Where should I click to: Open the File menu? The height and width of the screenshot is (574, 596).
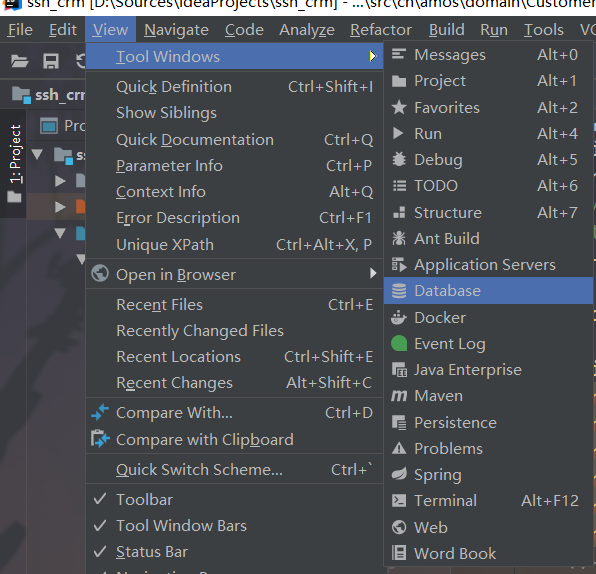pos(21,30)
